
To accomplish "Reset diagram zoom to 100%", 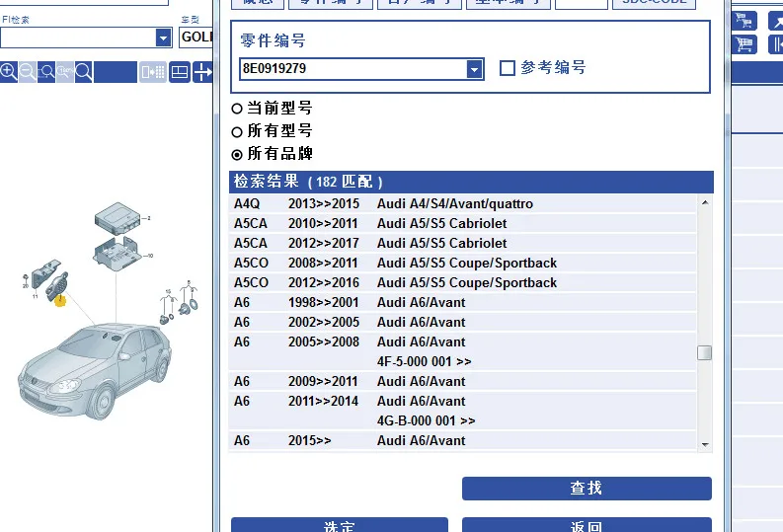I will pyautogui.click(x=65, y=72).
